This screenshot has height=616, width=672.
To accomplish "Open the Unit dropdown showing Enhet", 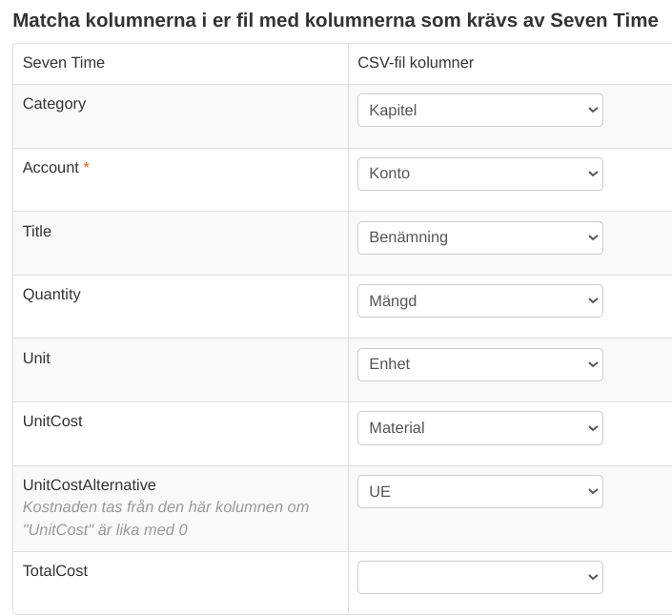I will click(479, 364).
